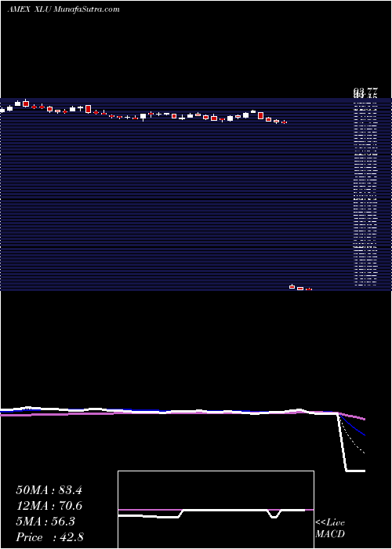Viewport: 392px width, 549px height.
Task: Click the <<Live MACD label
Action: [x=330, y=528]
